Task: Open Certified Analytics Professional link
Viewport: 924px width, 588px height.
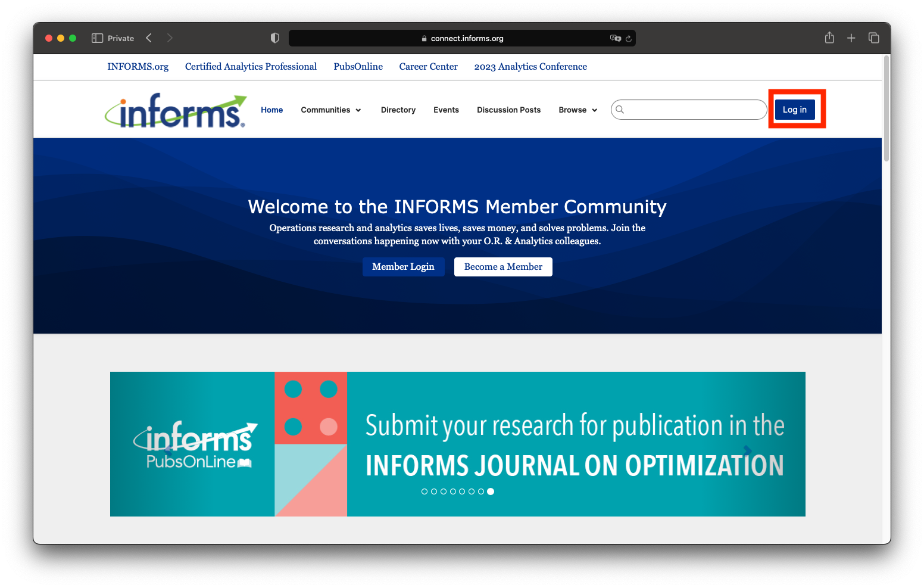Action: (x=251, y=67)
